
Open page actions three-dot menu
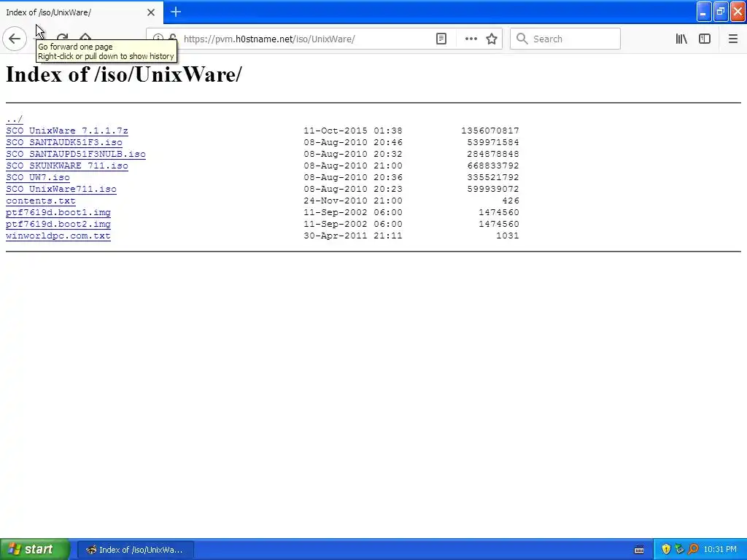471,39
